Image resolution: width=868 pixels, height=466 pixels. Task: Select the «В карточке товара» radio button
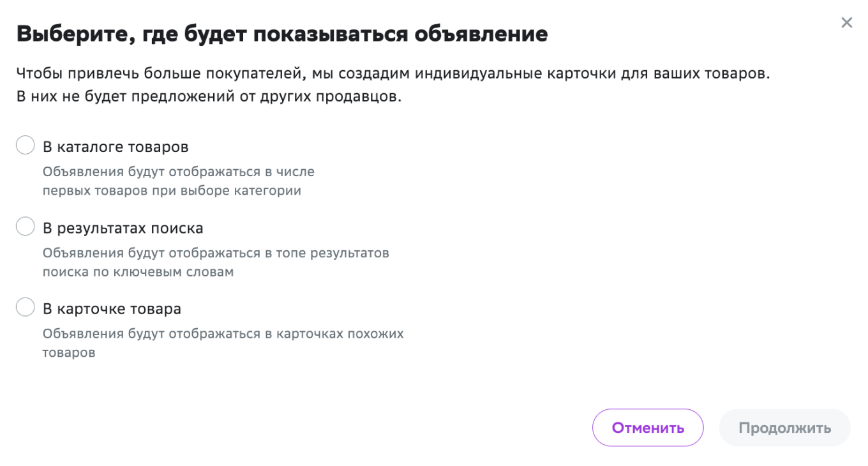25,307
